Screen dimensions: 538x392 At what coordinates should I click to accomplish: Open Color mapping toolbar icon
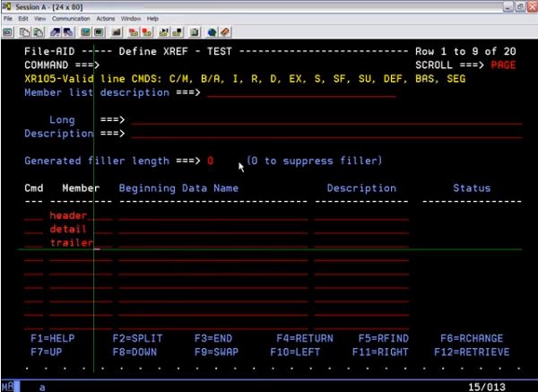tap(99, 32)
